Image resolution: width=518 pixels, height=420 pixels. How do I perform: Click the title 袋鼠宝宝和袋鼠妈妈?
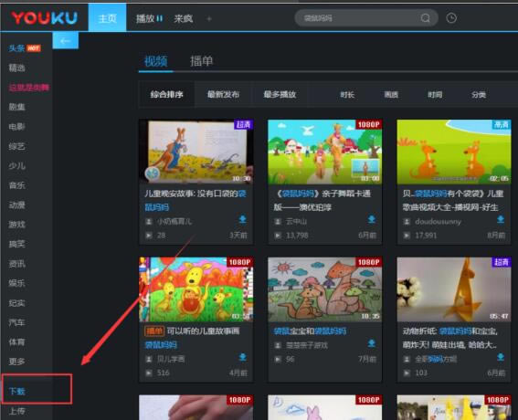[310, 331]
